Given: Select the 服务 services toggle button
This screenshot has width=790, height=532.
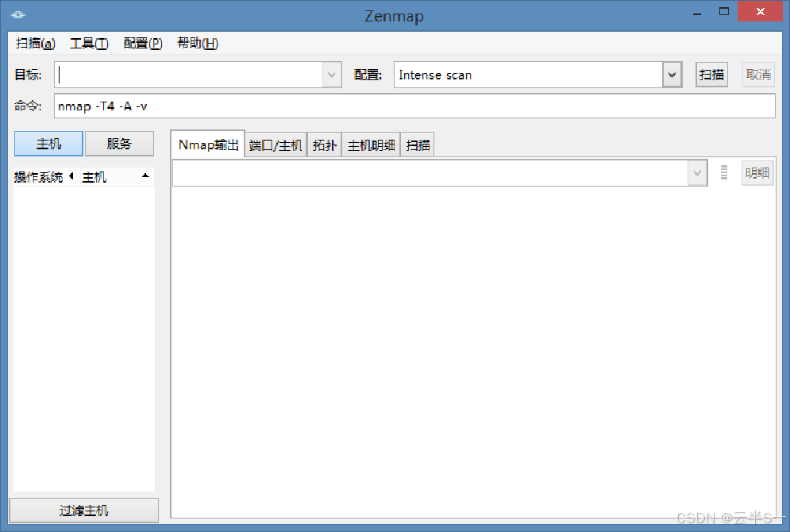Looking at the screenshot, I should [119, 144].
